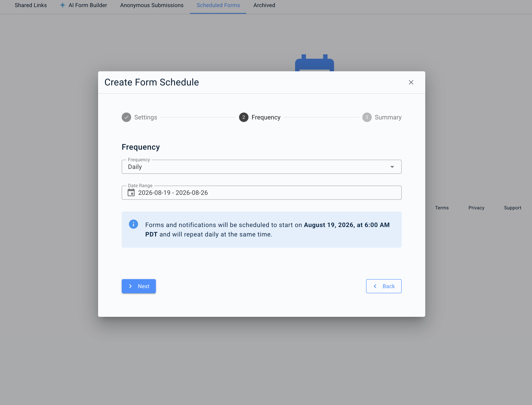The height and width of the screenshot is (405, 532).
Task: Open the Frequency dropdown arrow
Action: click(x=392, y=167)
